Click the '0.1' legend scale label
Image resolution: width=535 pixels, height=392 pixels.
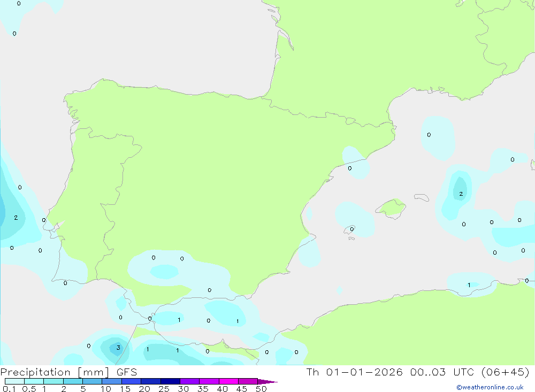click(x=9, y=389)
